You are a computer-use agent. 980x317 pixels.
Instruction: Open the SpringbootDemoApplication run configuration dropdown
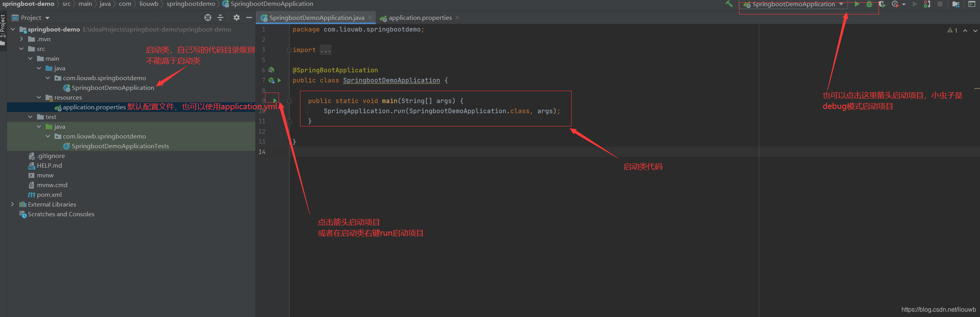click(793, 4)
